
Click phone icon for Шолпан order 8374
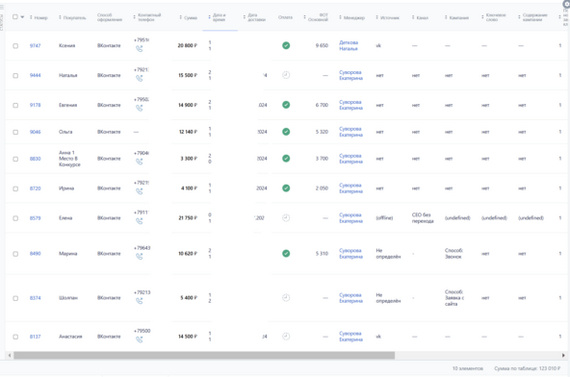[139, 301]
